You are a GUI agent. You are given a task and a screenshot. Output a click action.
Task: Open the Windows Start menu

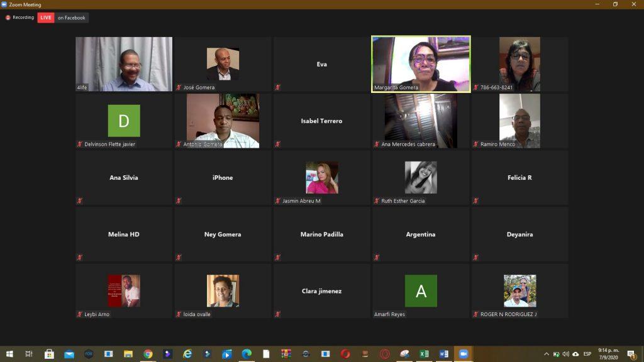coord(9,354)
